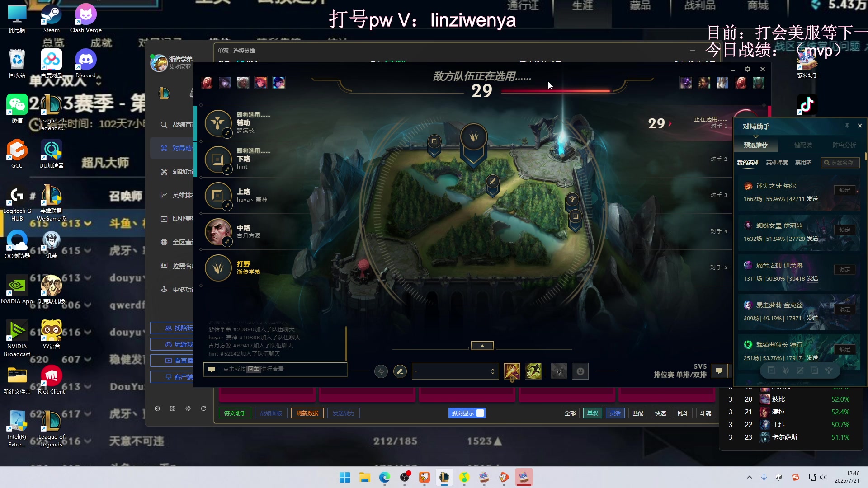Select 快速 queue filter
Image resolution: width=868 pixels, height=488 pixels.
coord(660,413)
